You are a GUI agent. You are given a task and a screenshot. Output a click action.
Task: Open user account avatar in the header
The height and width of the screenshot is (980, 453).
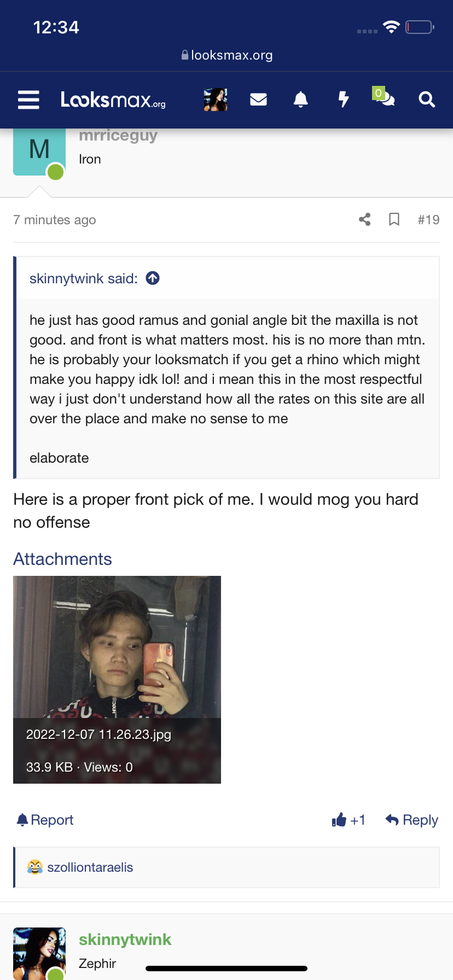(216, 100)
